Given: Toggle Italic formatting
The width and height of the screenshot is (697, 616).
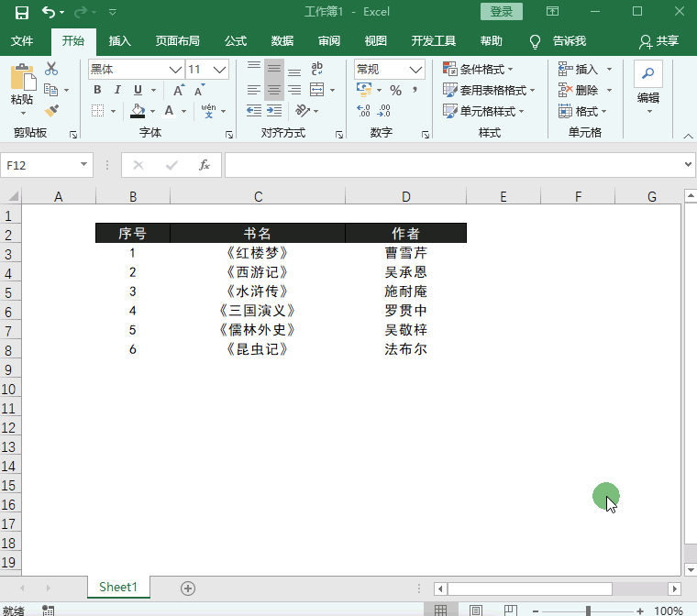Looking at the screenshot, I should pyautogui.click(x=117, y=90).
